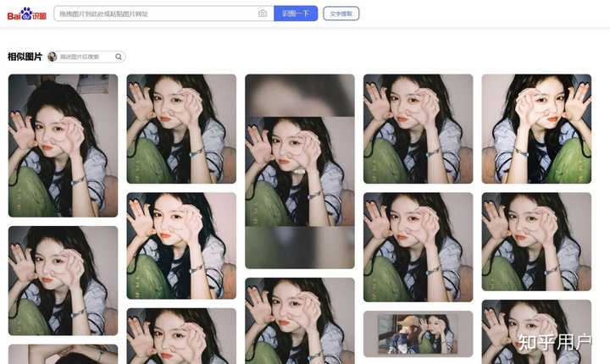Open the thumbnail overlapped by 知乎用户 watermark
This screenshot has height=364, width=610.
(x=536, y=332)
